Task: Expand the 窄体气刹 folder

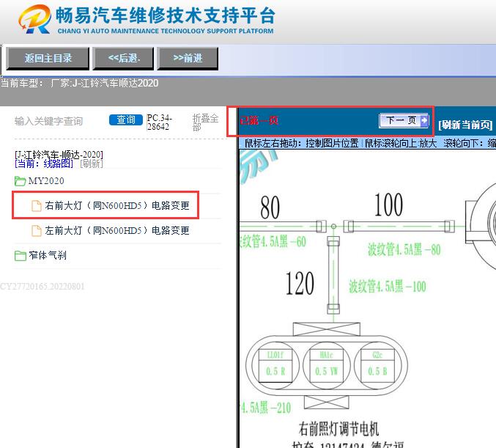Action: point(48,255)
